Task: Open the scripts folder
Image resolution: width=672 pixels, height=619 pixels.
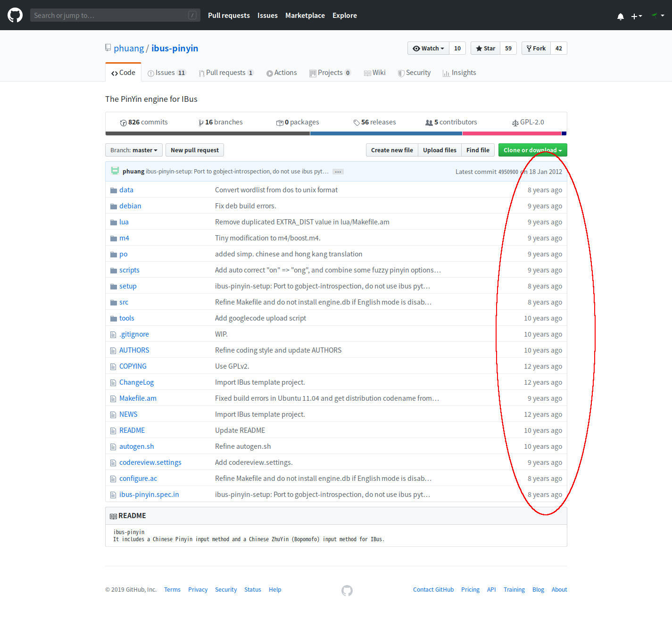Action: click(x=129, y=270)
